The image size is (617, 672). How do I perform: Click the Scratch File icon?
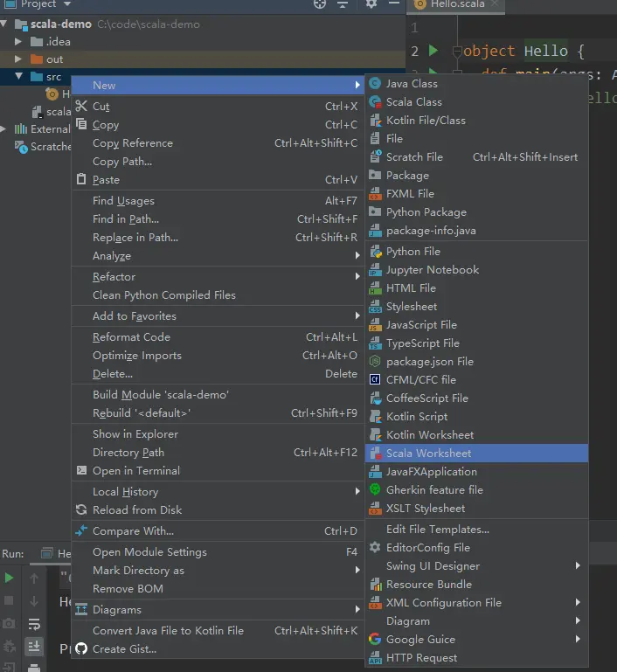tap(375, 156)
